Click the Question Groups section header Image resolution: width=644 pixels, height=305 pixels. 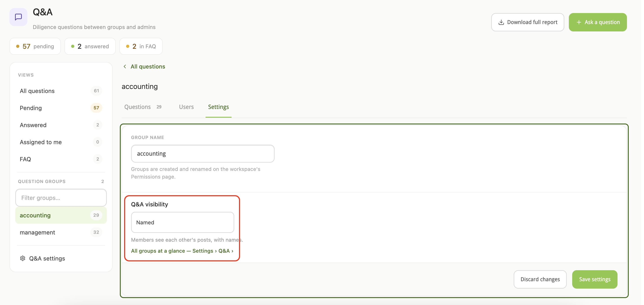[x=42, y=181]
